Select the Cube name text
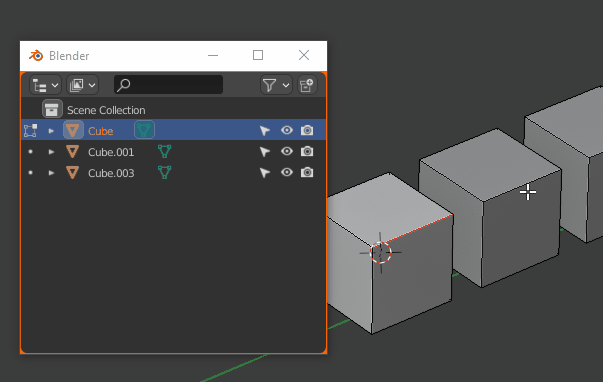This screenshot has height=382, width=603. pos(100,131)
